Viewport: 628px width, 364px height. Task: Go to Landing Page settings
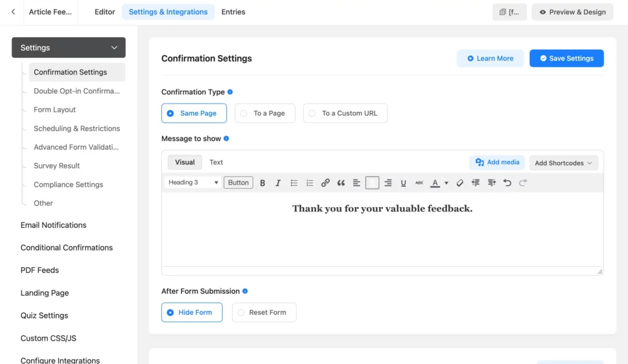pyautogui.click(x=44, y=293)
